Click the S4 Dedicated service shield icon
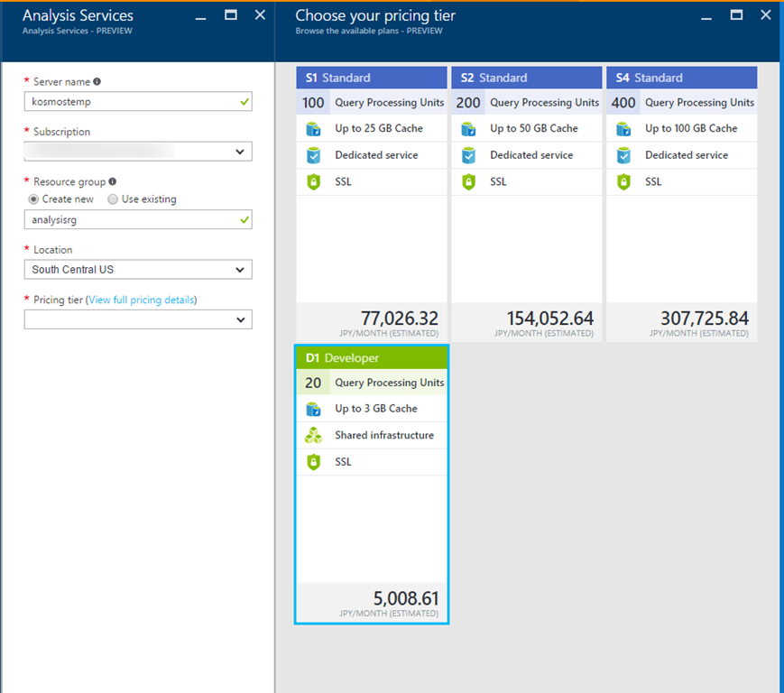This screenshot has width=784, height=693. click(623, 155)
